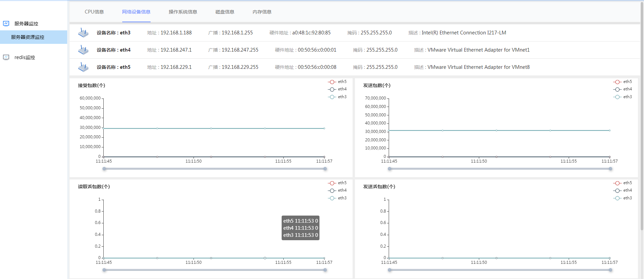Toggle eth3 legend in 读取丢包数 chart

337,198
